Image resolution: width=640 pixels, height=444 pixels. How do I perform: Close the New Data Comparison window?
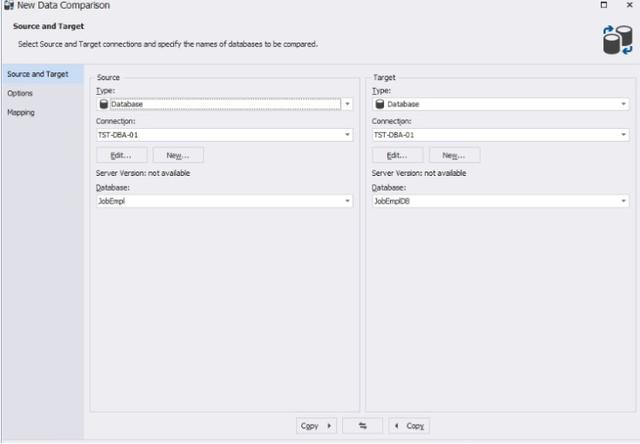629,5
